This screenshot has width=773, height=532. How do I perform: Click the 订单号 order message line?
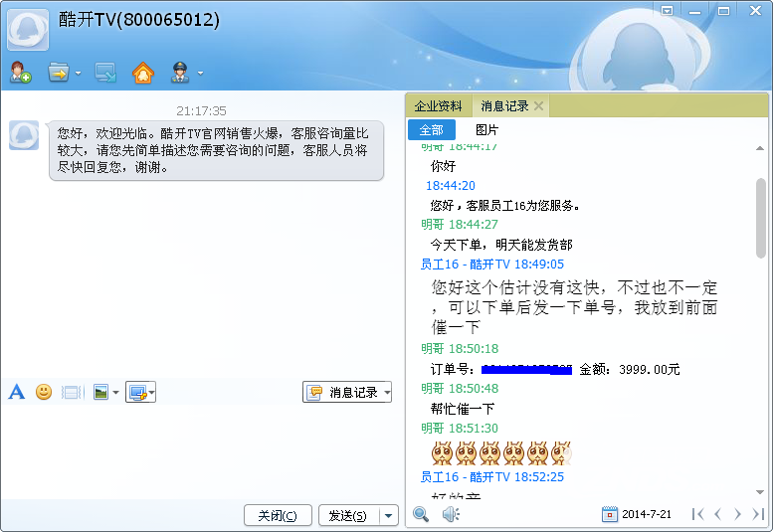(x=554, y=369)
